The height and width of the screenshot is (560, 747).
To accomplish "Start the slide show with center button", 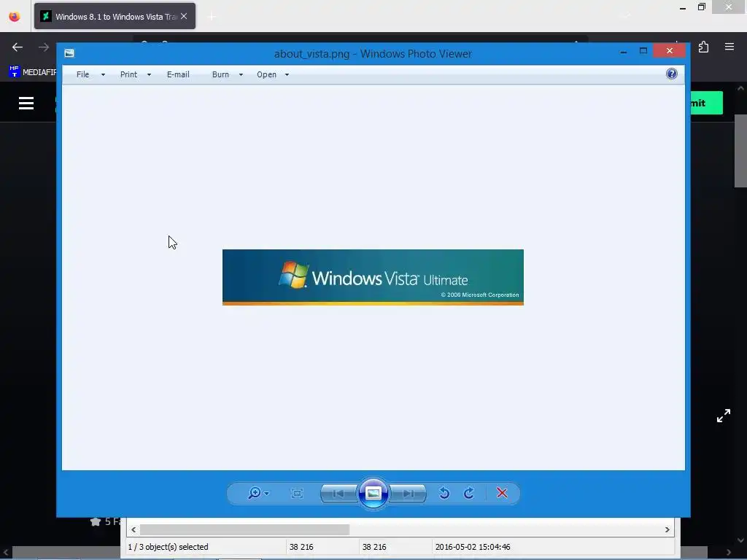I will (373, 494).
